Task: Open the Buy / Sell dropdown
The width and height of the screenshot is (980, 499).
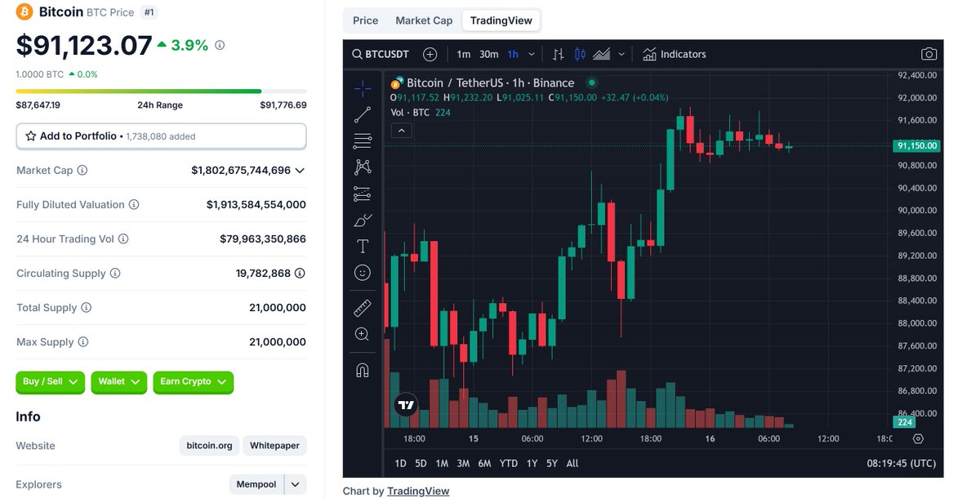Action: (x=51, y=381)
